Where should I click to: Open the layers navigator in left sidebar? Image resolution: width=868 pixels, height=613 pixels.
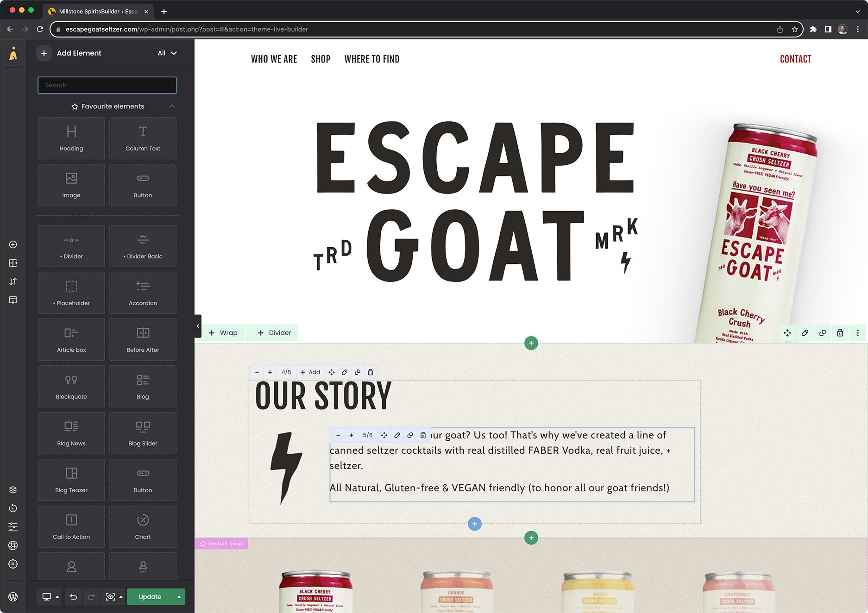point(13,490)
